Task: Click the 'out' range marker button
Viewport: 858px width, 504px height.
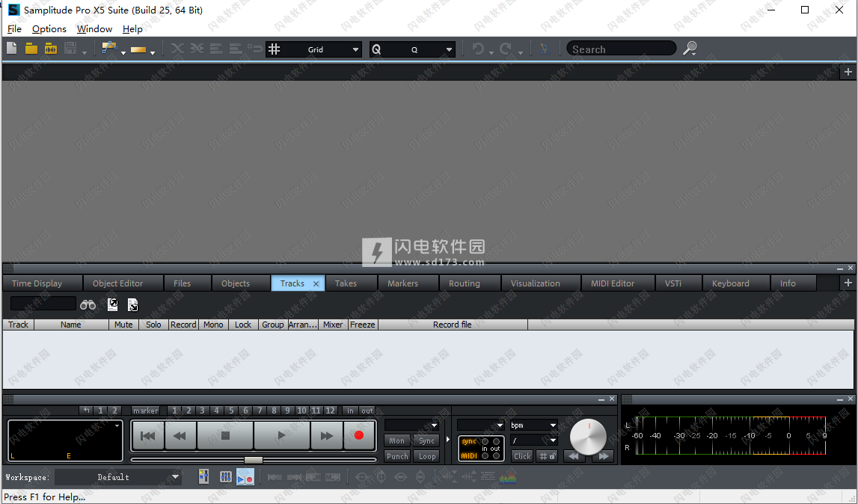Action: (367, 411)
